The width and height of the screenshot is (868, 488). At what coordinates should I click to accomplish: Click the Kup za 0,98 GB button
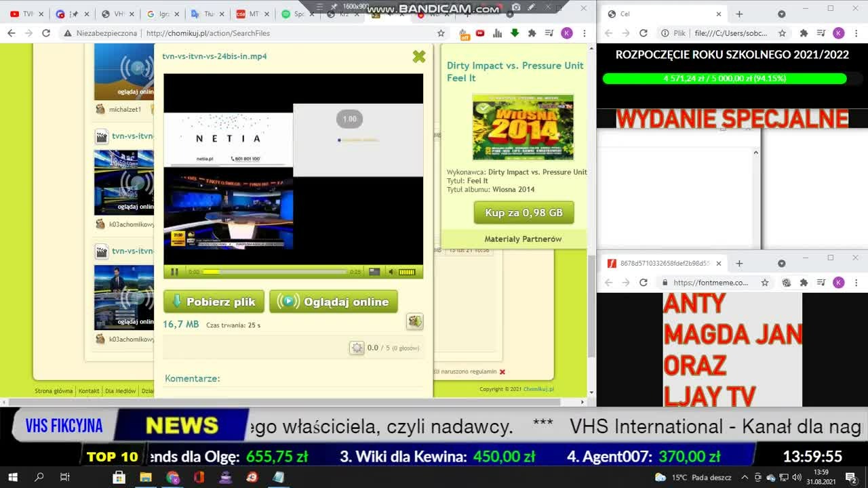[524, 213]
